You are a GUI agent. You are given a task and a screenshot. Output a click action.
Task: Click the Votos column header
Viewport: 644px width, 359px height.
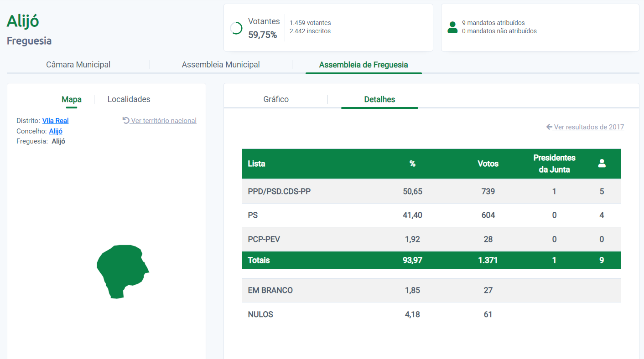click(488, 164)
